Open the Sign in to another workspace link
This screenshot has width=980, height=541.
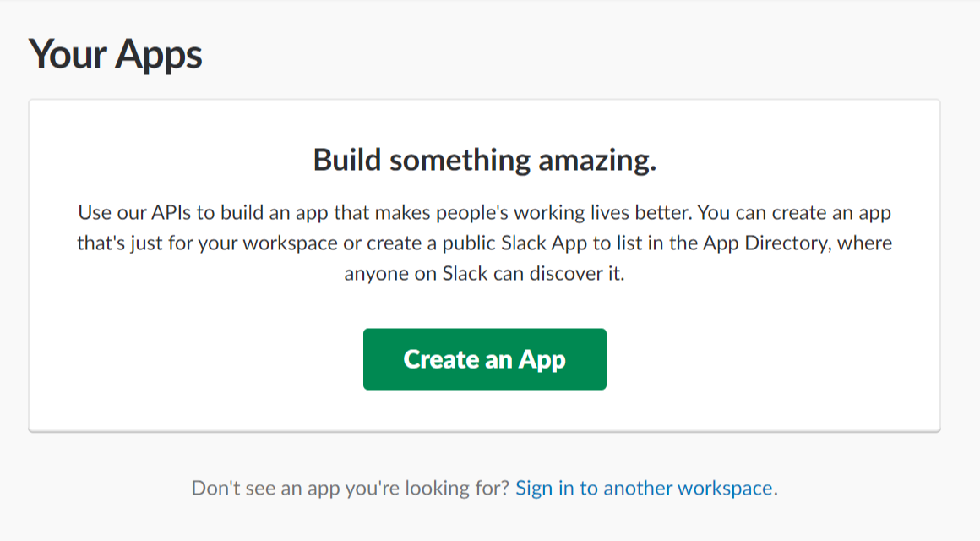pos(644,488)
